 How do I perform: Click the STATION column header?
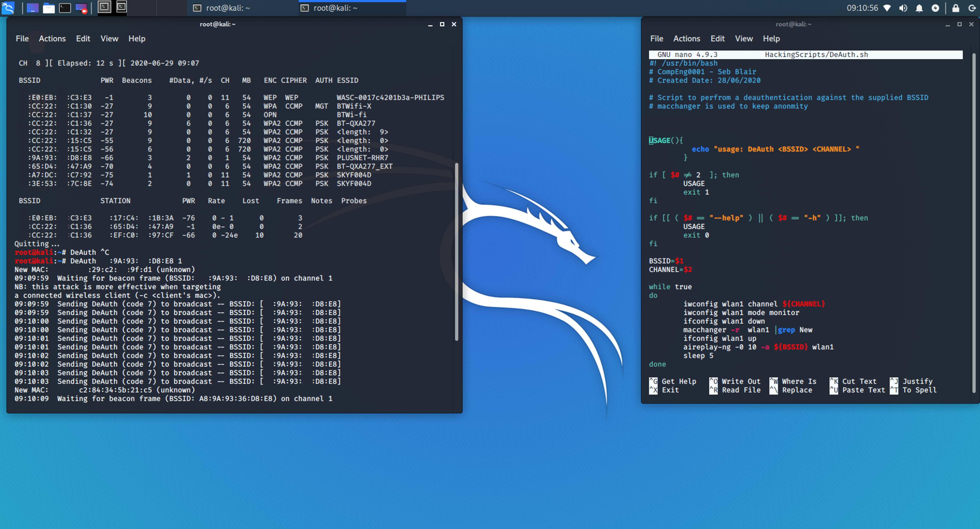(x=115, y=201)
